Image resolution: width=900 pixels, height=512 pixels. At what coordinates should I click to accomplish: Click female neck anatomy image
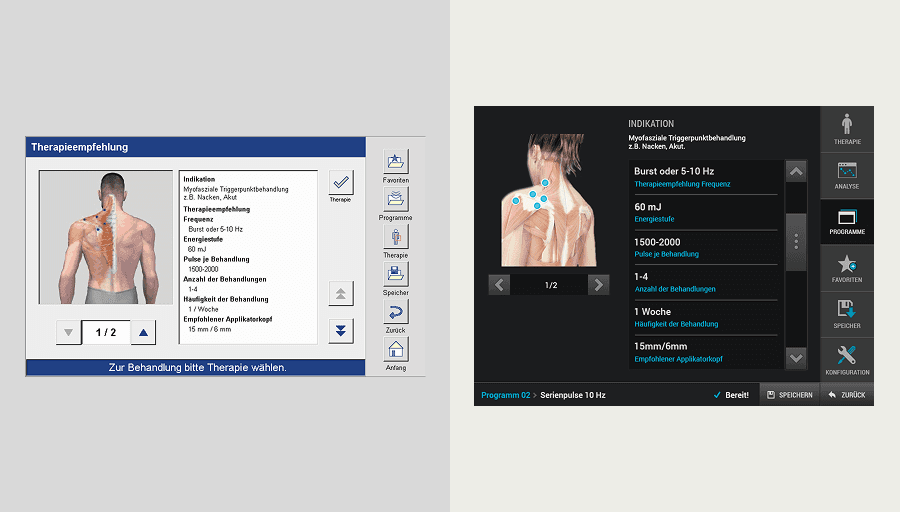click(x=549, y=200)
